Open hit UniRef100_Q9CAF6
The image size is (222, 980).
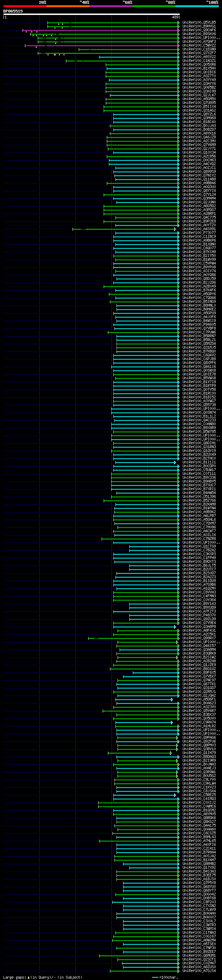click(x=199, y=30)
